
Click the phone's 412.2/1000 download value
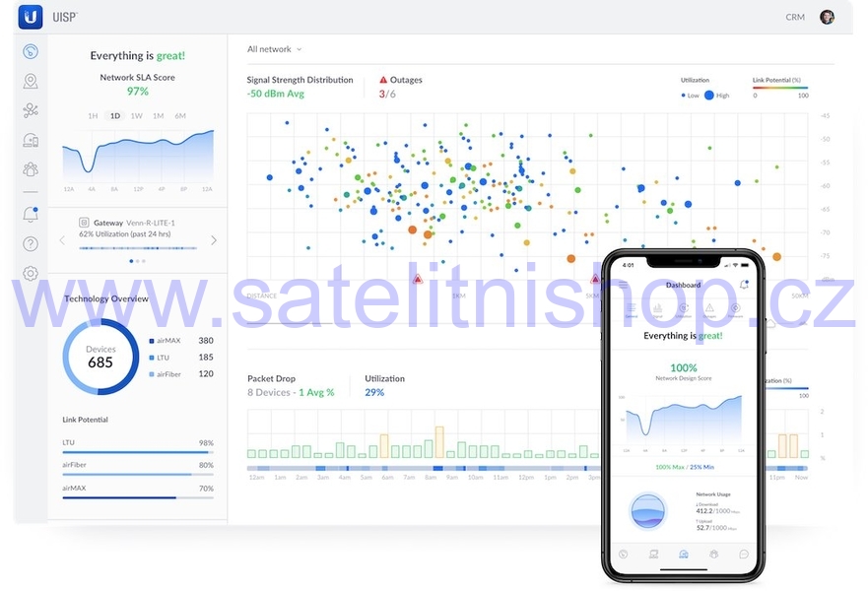[717, 511]
